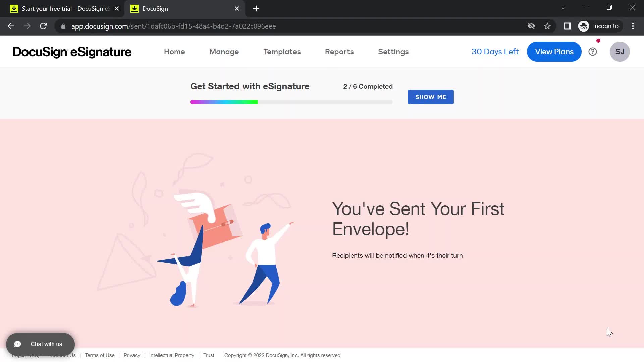This screenshot has height=362, width=644.
Task: Click the user profile initials icon SJ
Action: 620,51
